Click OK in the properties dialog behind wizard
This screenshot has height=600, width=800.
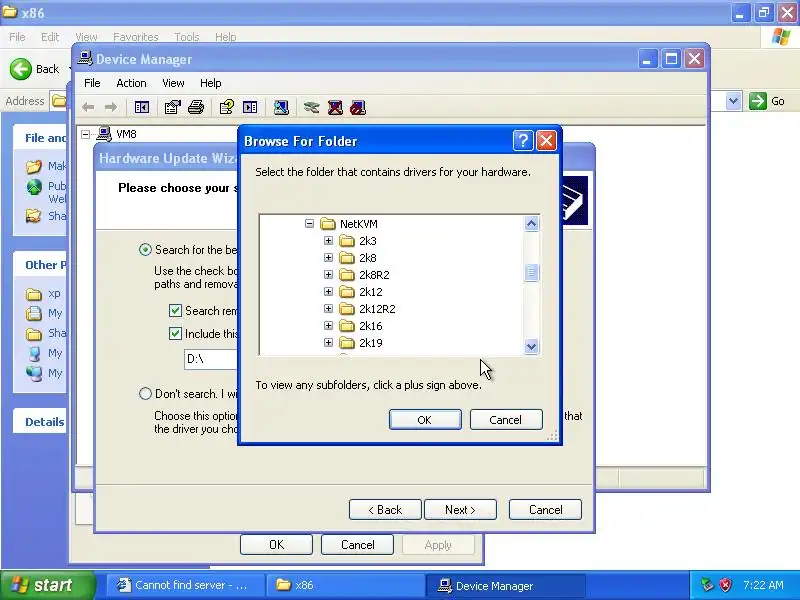click(x=276, y=544)
